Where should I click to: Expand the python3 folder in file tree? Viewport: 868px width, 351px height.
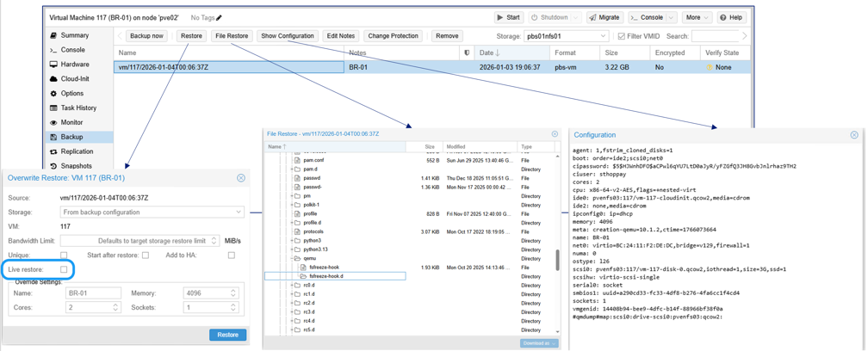point(292,241)
